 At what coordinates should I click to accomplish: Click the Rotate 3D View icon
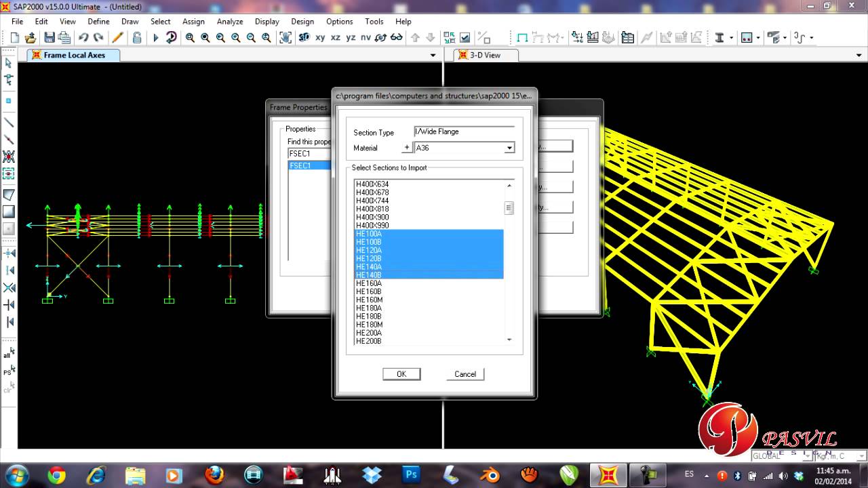381,38
